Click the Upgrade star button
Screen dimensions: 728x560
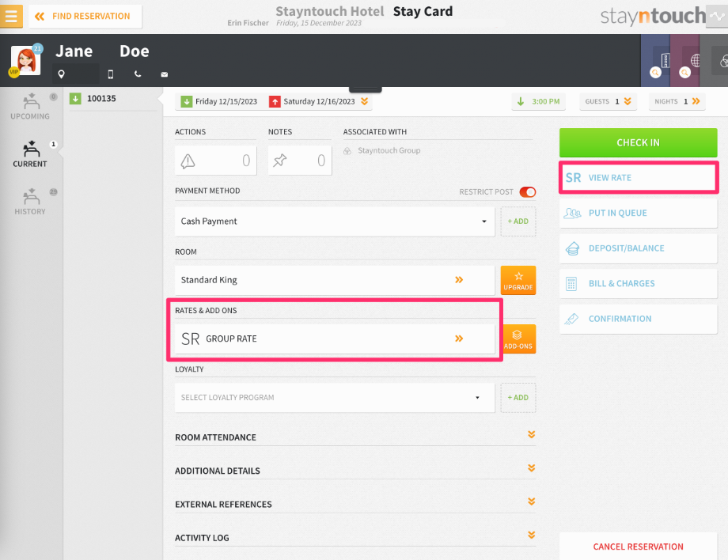[518, 280]
